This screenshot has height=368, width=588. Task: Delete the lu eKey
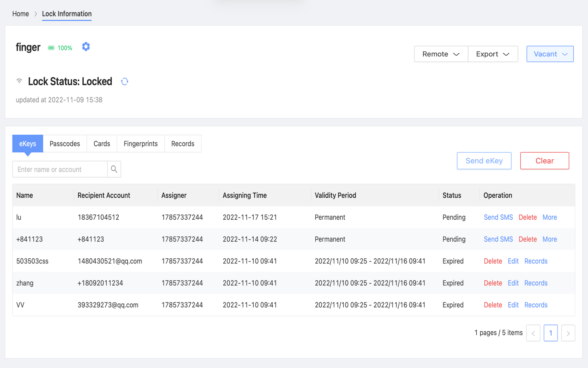point(528,217)
